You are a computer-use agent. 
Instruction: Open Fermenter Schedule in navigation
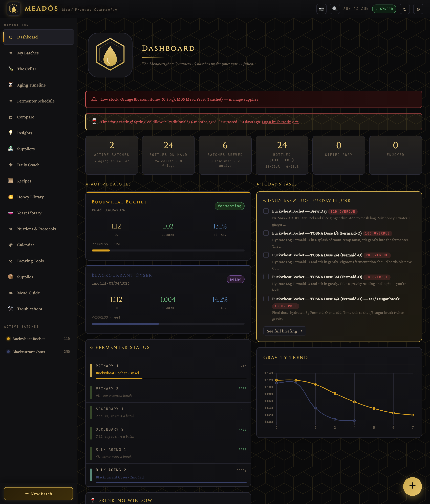click(38, 101)
